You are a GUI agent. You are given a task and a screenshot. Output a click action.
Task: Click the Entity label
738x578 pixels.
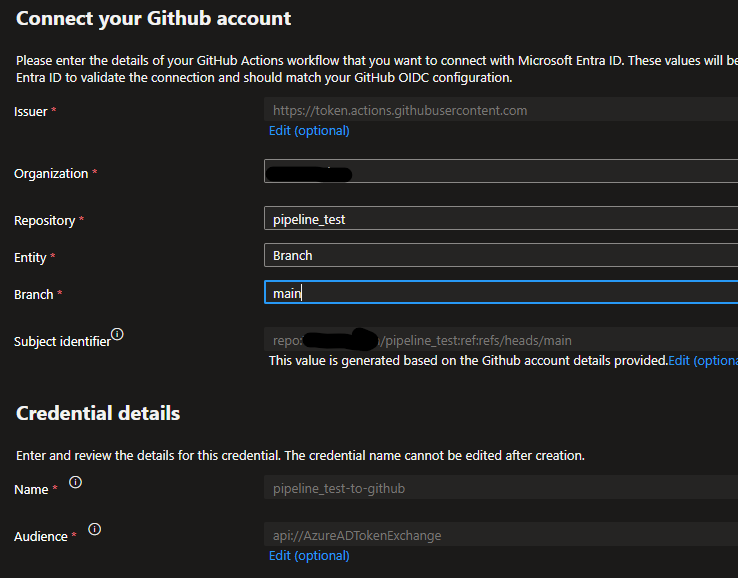point(30,258)
